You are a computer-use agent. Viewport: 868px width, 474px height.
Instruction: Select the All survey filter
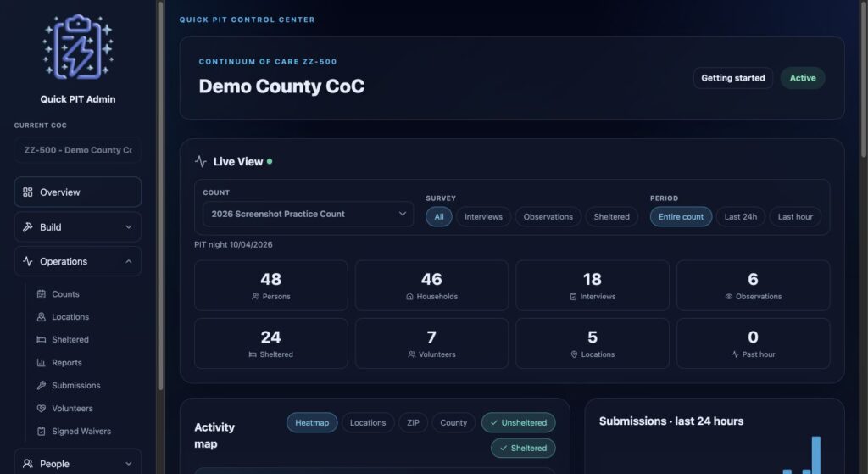439,216
